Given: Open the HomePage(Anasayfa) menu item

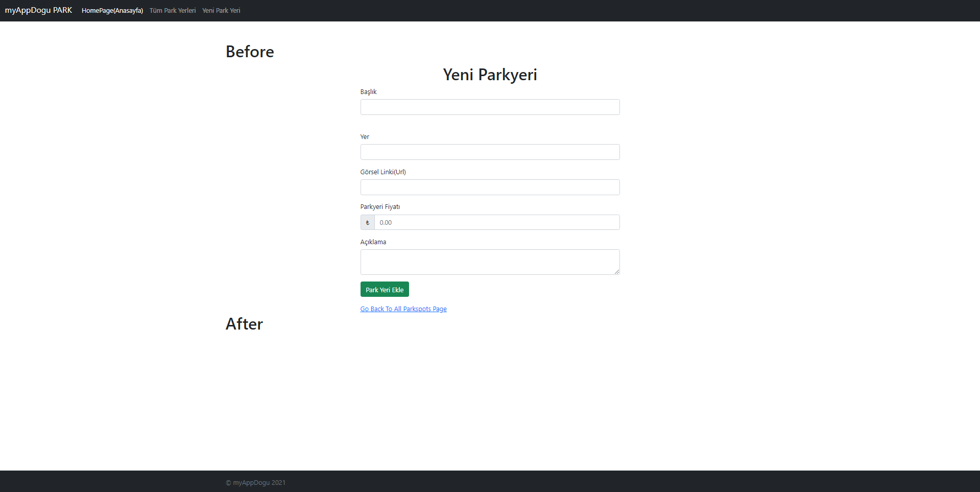Looking at the screenshot, I should tap(112, 10).
